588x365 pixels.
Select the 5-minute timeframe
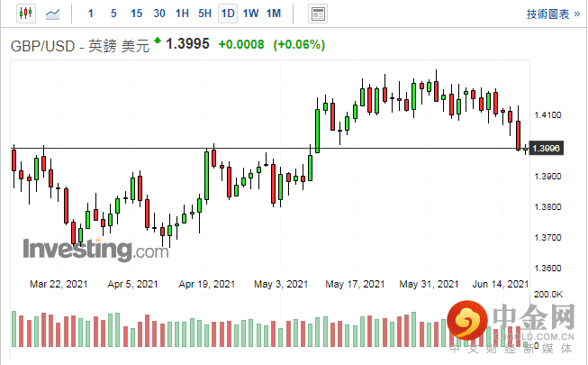(113, 14)
